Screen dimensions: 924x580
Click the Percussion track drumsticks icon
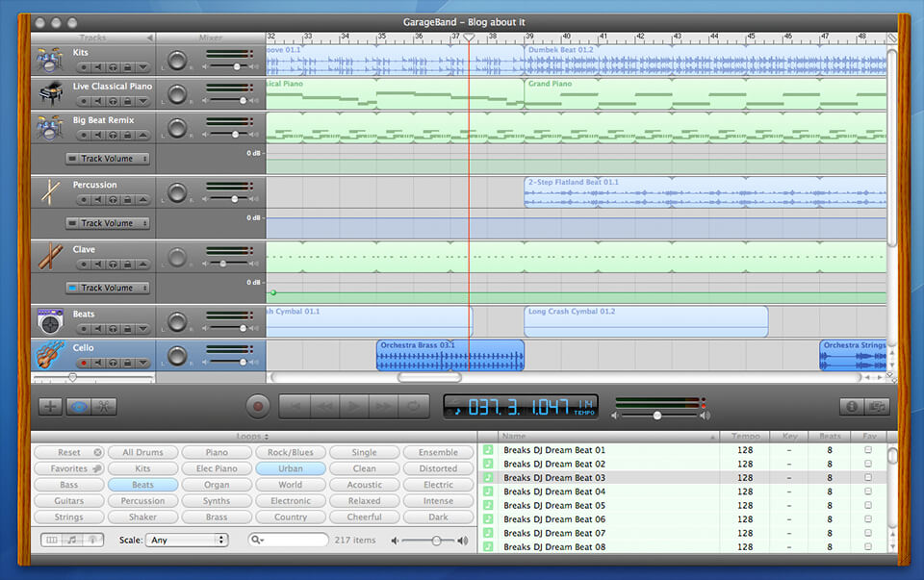coord(51,191)
